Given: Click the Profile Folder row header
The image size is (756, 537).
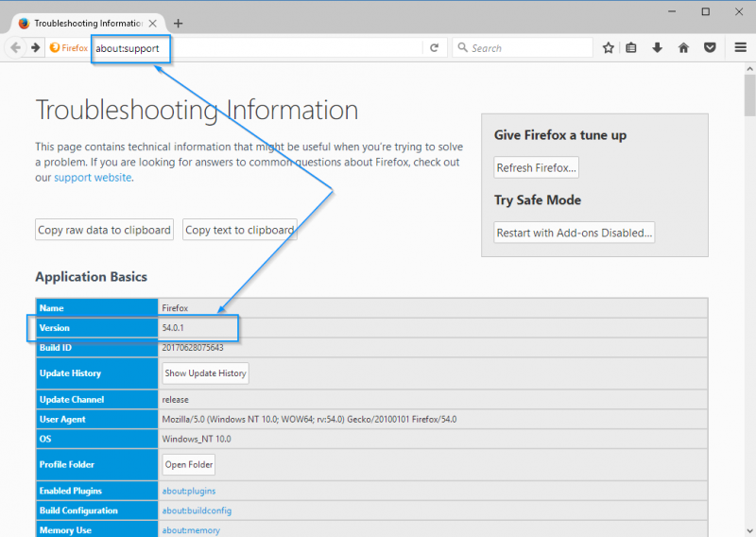Looking at the screenshot, I should 97,464.
